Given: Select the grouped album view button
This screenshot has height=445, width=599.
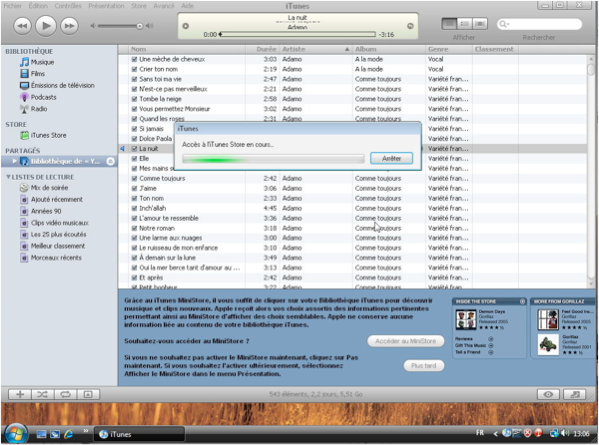Looking at the screenshot, I should click(x=465, y=24).
